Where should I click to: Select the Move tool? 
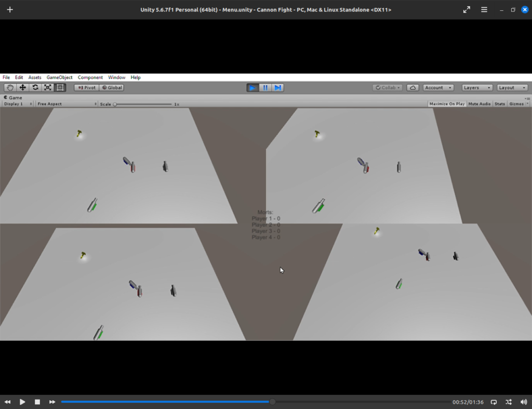pos(23,88)
